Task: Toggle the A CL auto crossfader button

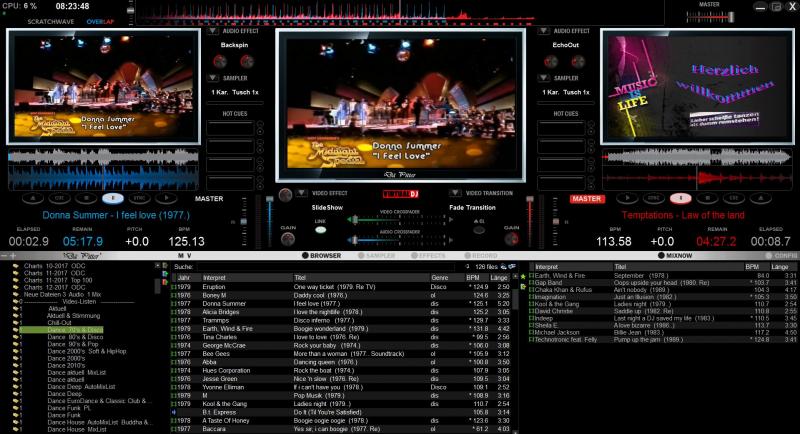Action: click(x=479, y=230)
